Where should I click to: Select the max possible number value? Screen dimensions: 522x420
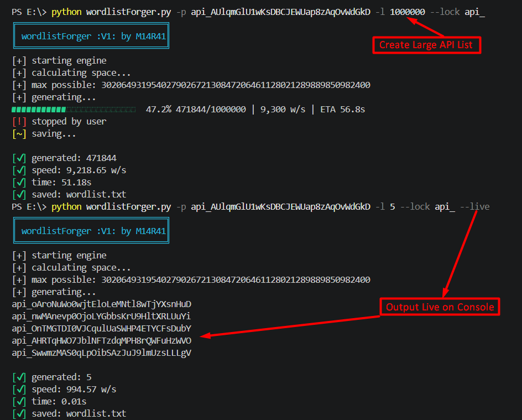pyautogui.click(x=238, y=85)
